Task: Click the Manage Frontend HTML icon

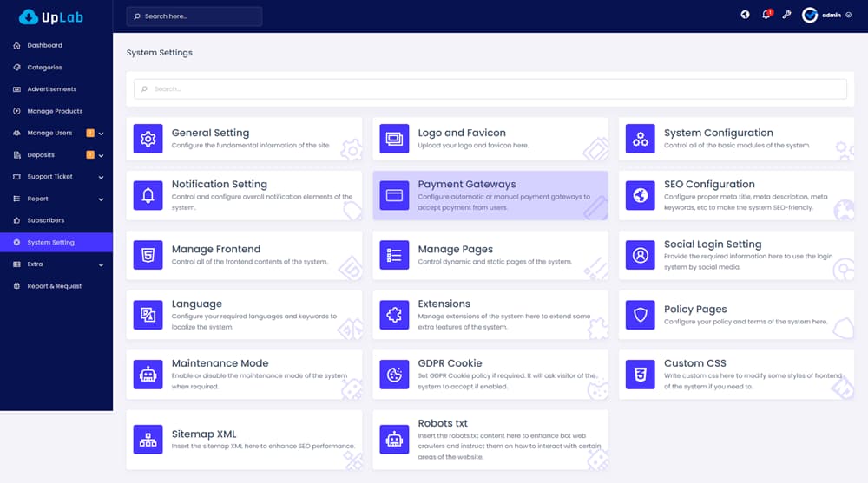Action: point(148,255)
